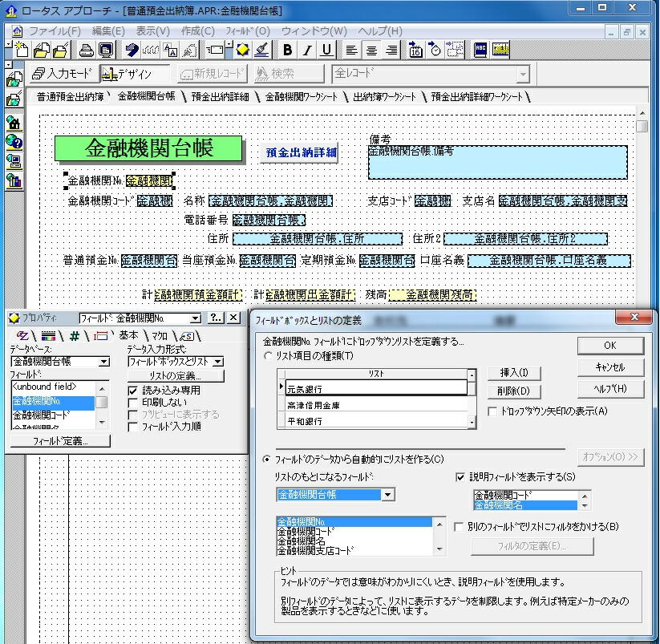Toggle bold formatting
660x644 pixels.
pyautogui.click(x=287, y=50)
